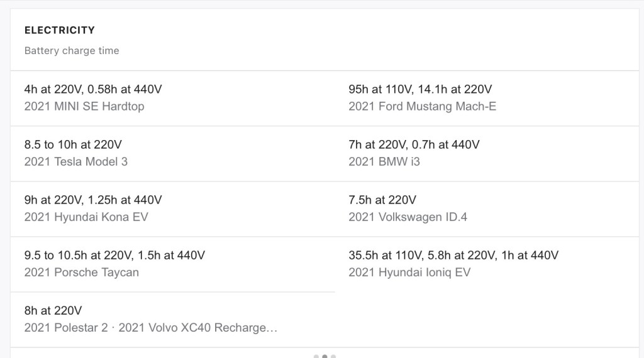This screenshot has height=358, width=644.
Task: Click the 2021 BMW i3 row
Action: [x=384, y=162]
